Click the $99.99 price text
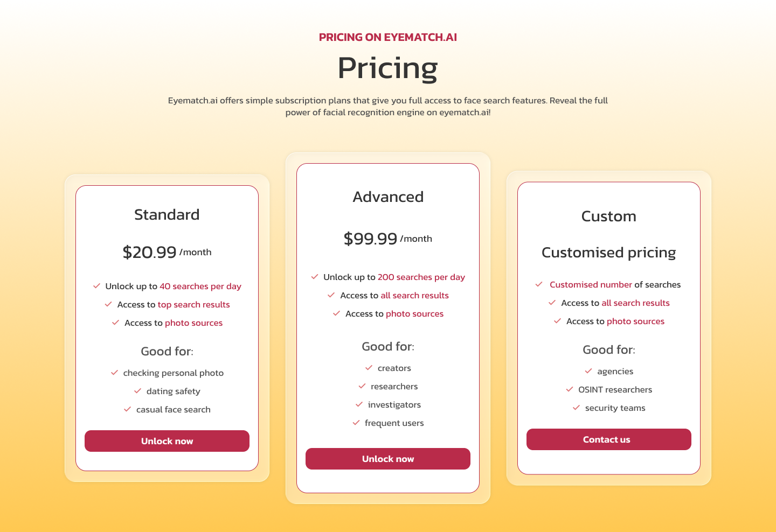776x532 pixels. point(370,239)
